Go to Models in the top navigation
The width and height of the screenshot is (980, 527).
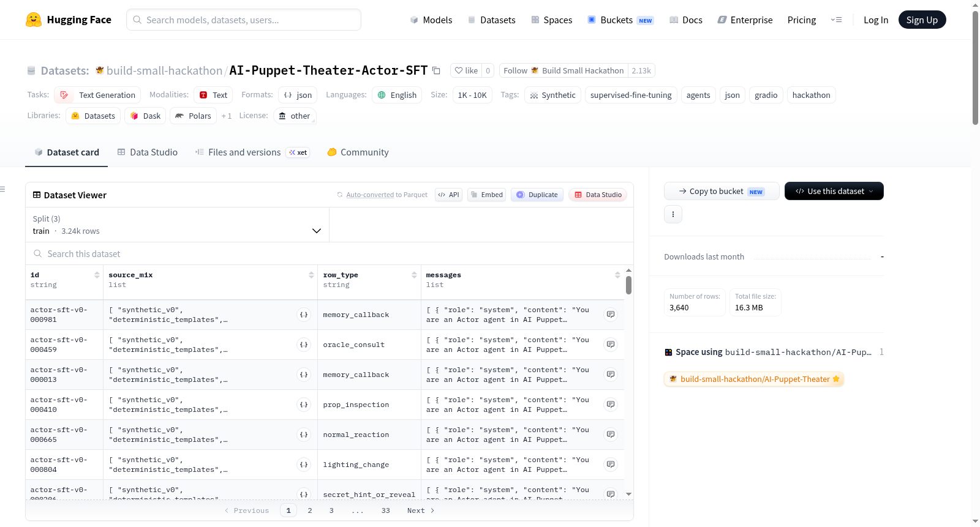[431, 20]
